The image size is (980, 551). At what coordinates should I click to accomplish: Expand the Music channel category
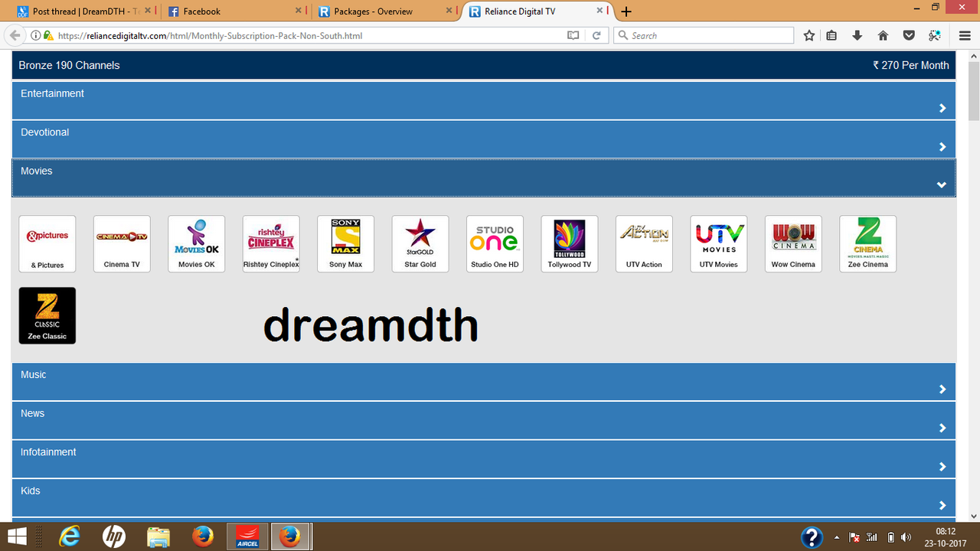[x=484, y=382]
